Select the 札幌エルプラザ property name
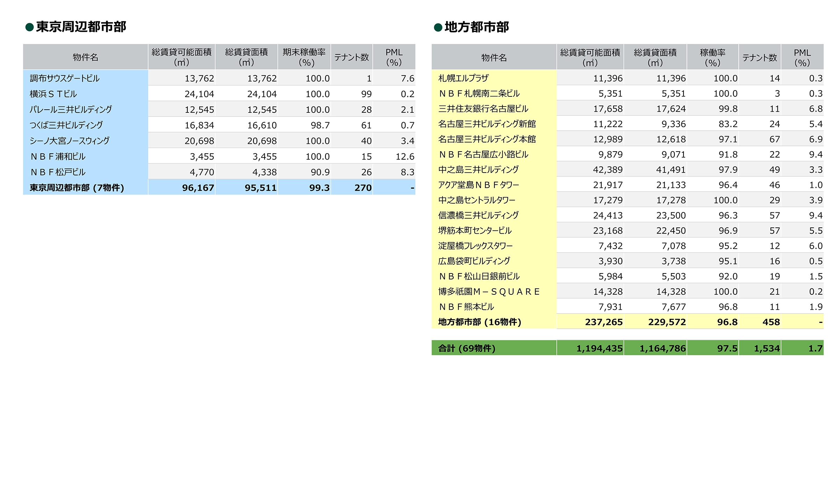 click(x=464, y=78)
